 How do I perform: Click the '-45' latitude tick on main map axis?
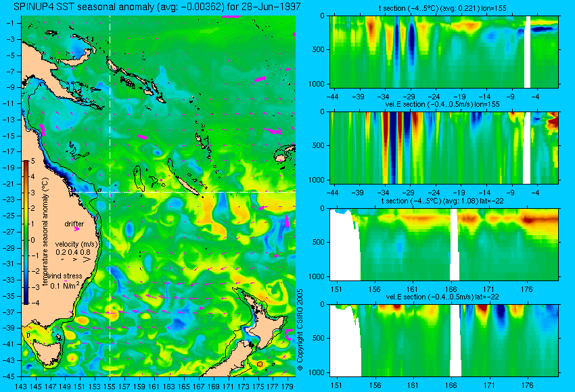tap(9, 376)
